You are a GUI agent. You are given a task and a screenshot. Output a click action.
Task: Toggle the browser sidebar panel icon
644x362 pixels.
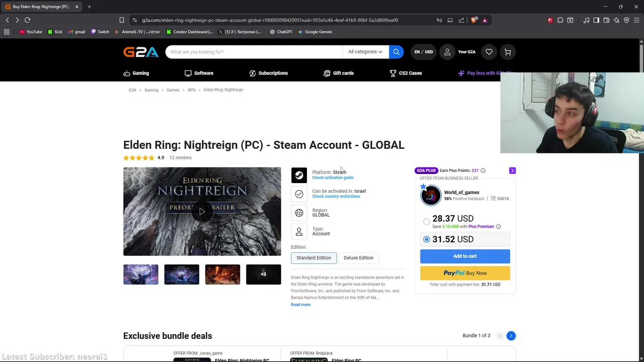[596, 20]
